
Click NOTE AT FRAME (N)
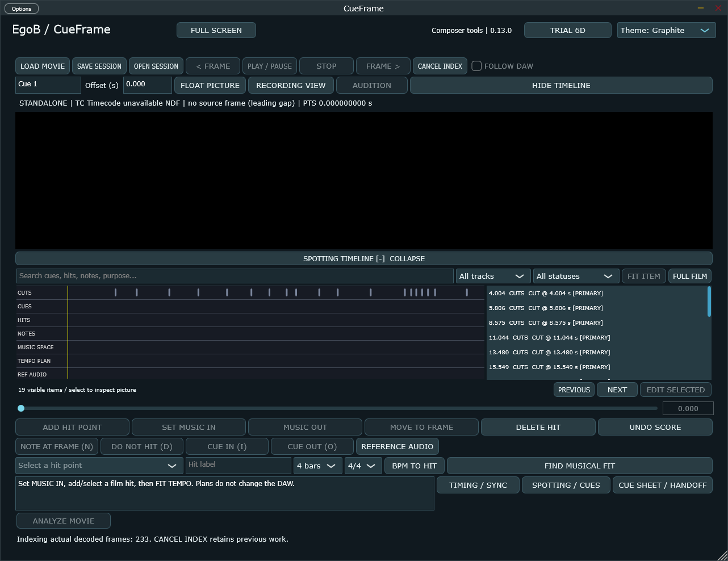[x=57, y=446]
